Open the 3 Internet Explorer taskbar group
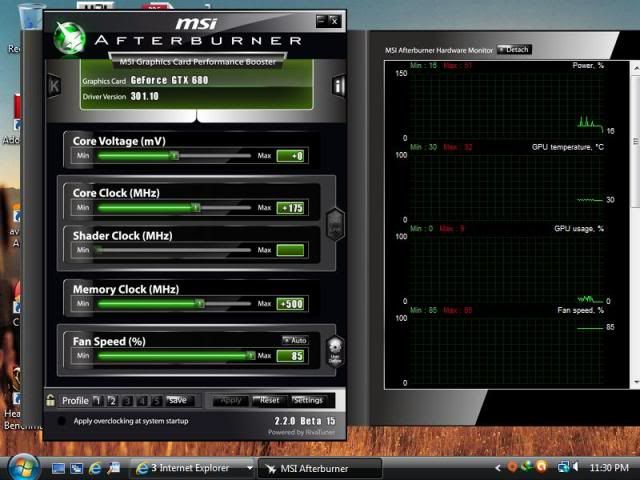Screen dimensions: 640x480 click(193, 468)
